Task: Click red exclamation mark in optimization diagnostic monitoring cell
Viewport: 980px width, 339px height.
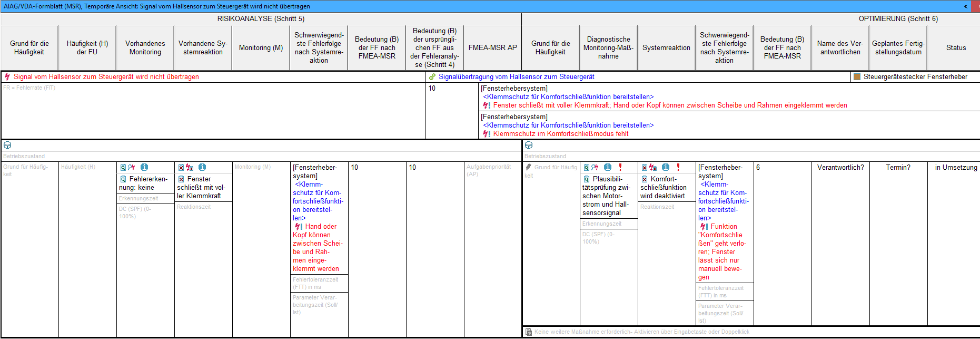Action: tap(620, 167)
